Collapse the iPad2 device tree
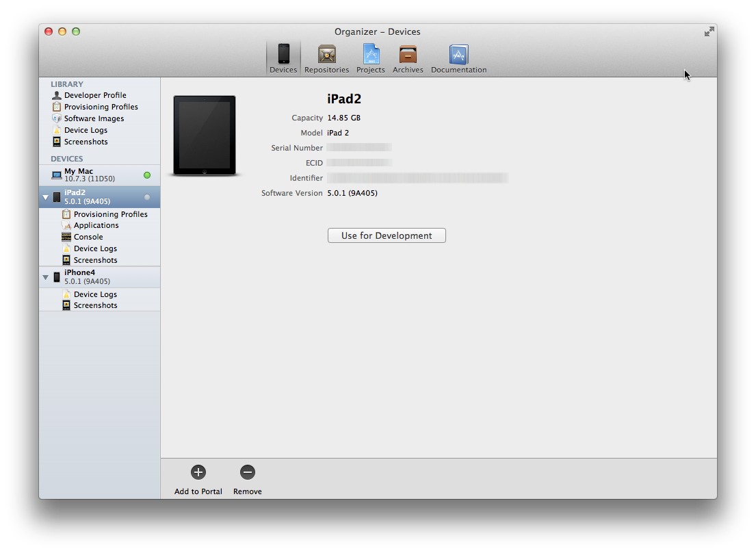The image size is (756, 553). pos(45,196)
